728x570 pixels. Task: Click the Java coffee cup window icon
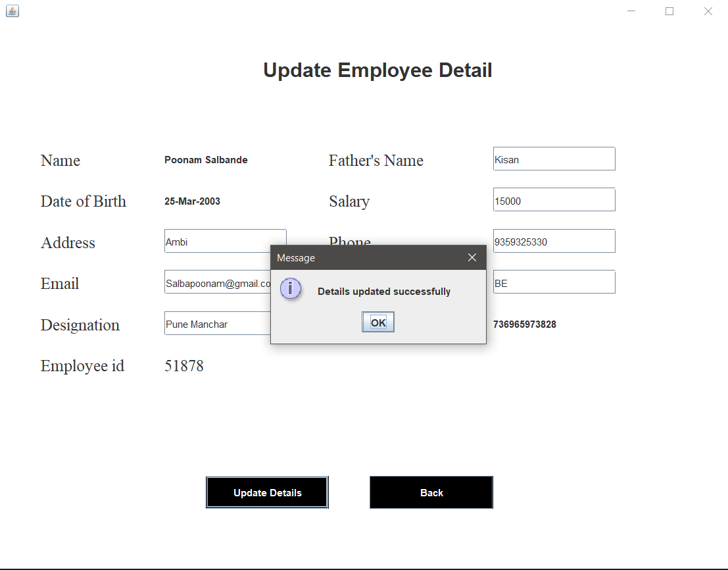[12, 11]
